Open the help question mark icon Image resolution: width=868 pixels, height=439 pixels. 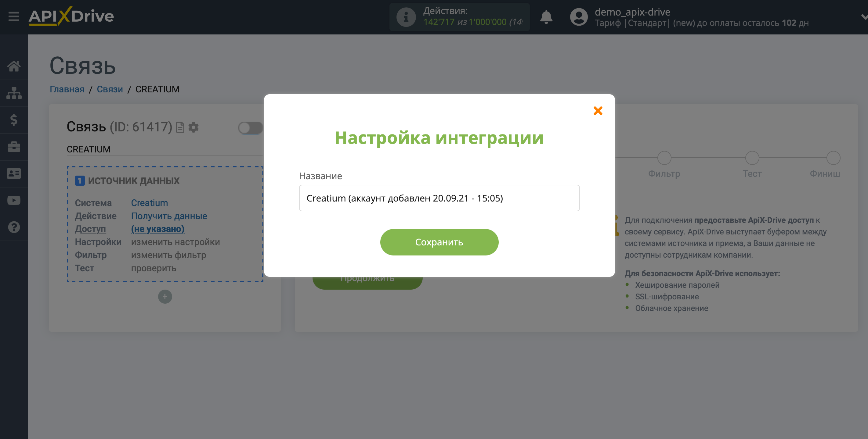14,227
